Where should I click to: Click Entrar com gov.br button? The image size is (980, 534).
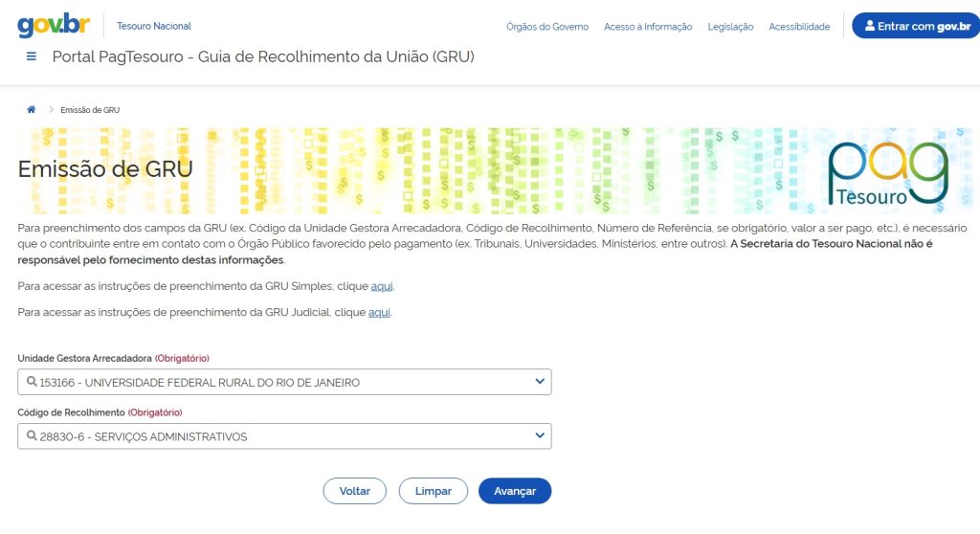point(916,26)
